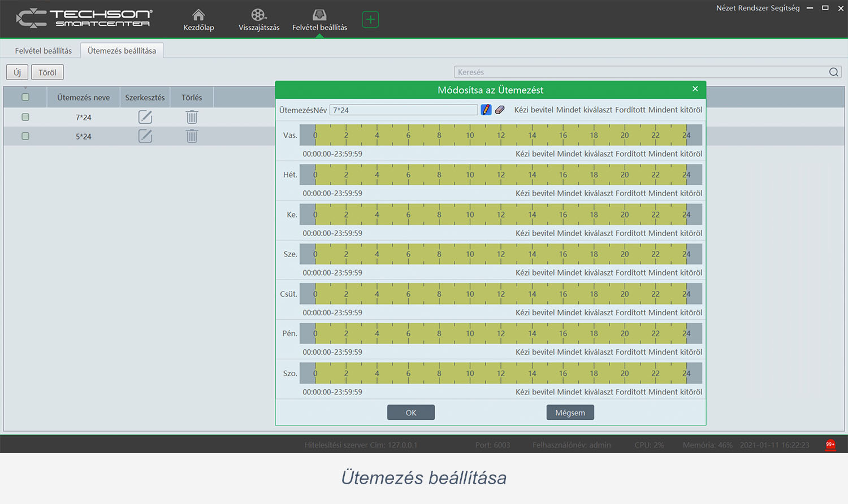Click hour 12 on the Sze. timeline
Screen dimensions: 848x504
point(501,254)
